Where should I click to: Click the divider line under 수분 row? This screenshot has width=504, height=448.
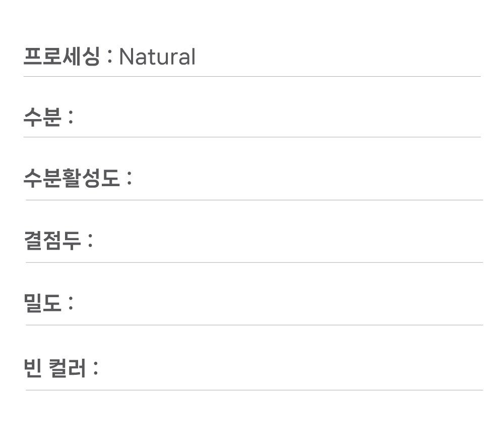pyautogui.click(x=252, y=137)
